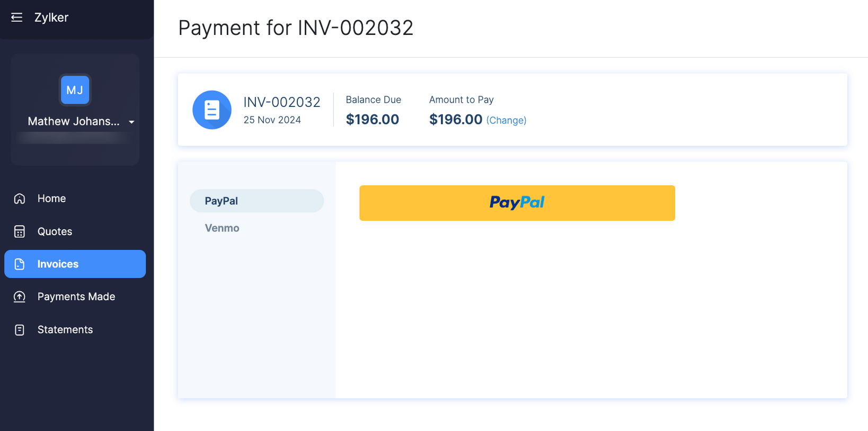
Task: Open Payments Made section
Action: pyautogui.click(x=76, y=297)
